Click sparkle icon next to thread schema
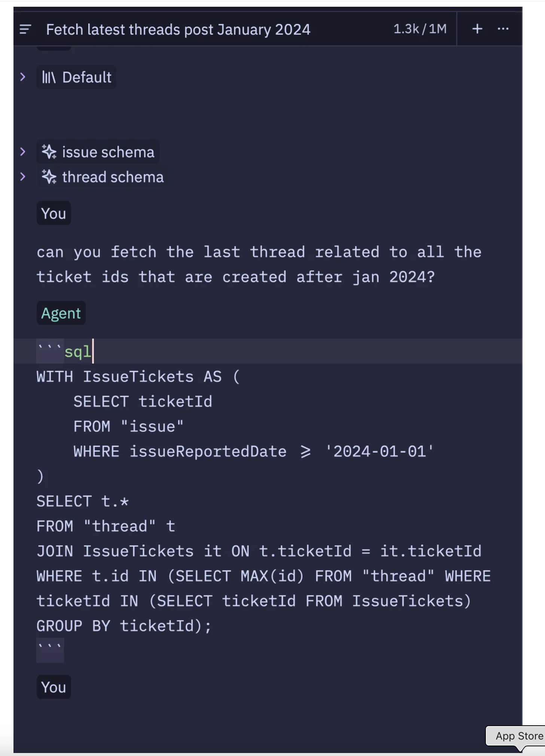This screenshot has width=545, height=756. click(x=49, y=177)
